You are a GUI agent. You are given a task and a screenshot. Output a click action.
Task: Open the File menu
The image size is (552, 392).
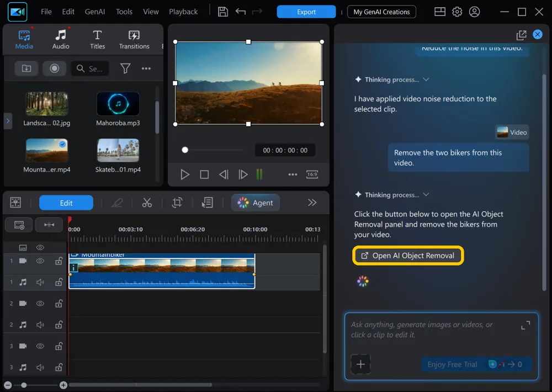(x=46, y=12)
